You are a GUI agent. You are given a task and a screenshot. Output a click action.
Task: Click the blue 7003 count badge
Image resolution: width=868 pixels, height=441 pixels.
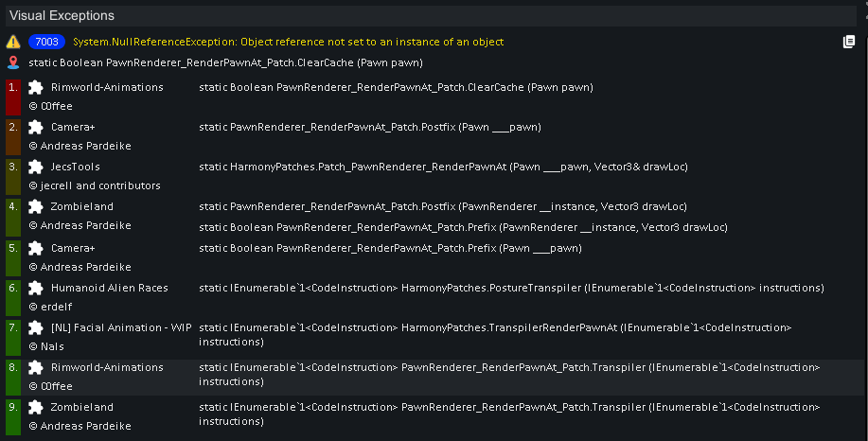click(x=46, y=42)
